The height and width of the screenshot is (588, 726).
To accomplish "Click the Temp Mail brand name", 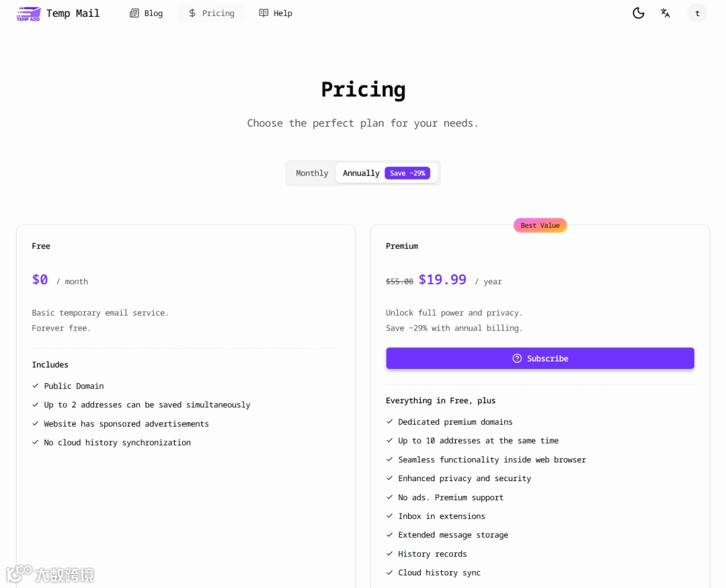I will pyautogui.click(x=73, y=13).
